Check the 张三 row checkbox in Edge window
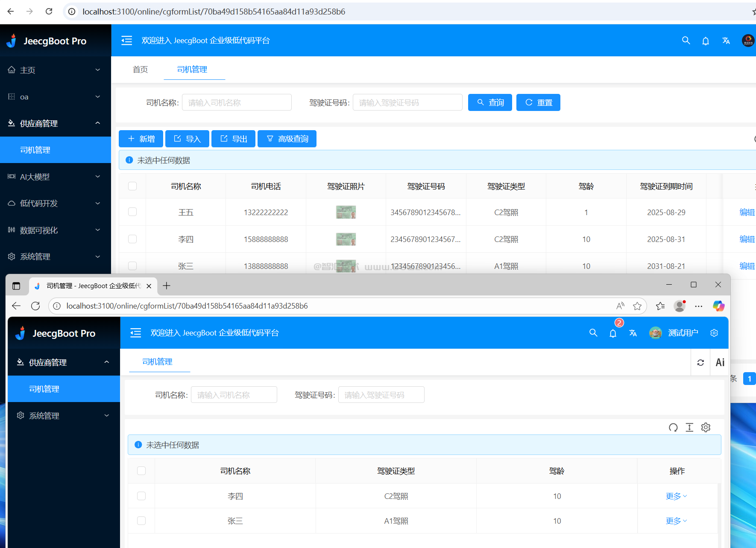The height and width of the screenshot is (548, 756). [x=141, y=521]
